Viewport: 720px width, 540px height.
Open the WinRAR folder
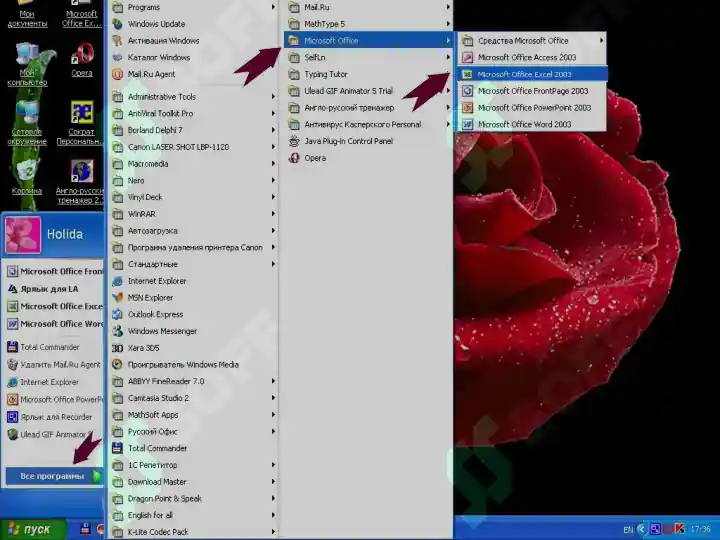[x=194, y=214]
